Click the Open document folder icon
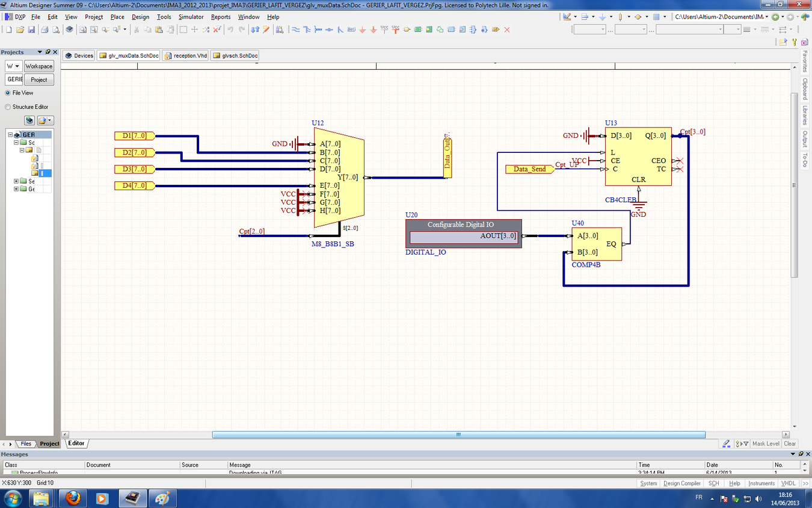812x508 pixels. point(20,29)
